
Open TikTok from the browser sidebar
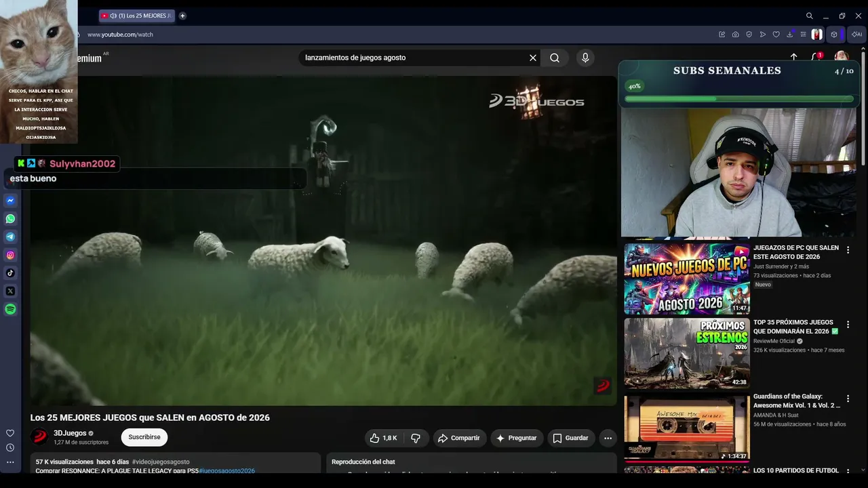10,273
